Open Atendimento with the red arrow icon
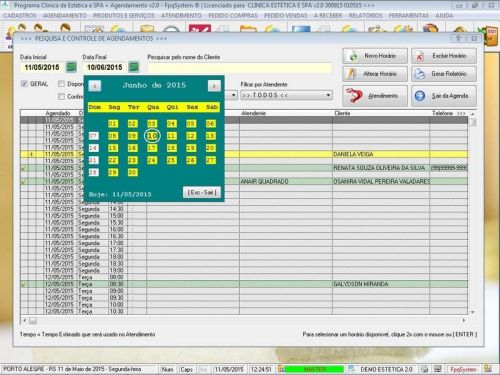Image resolution: width=500 pixels, height=375 pixels. (375, 96)
